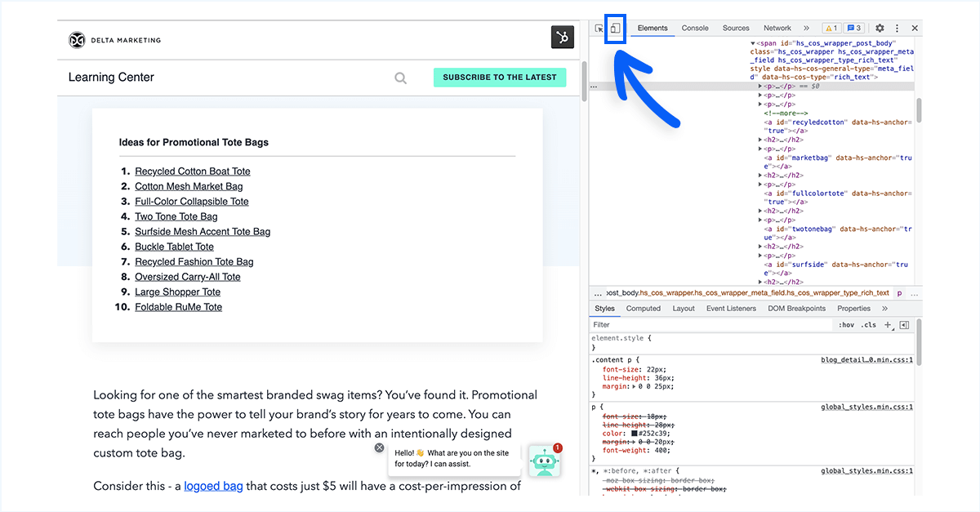
Task: Click the #252c39 color swatch
Action: pos(632,433)
